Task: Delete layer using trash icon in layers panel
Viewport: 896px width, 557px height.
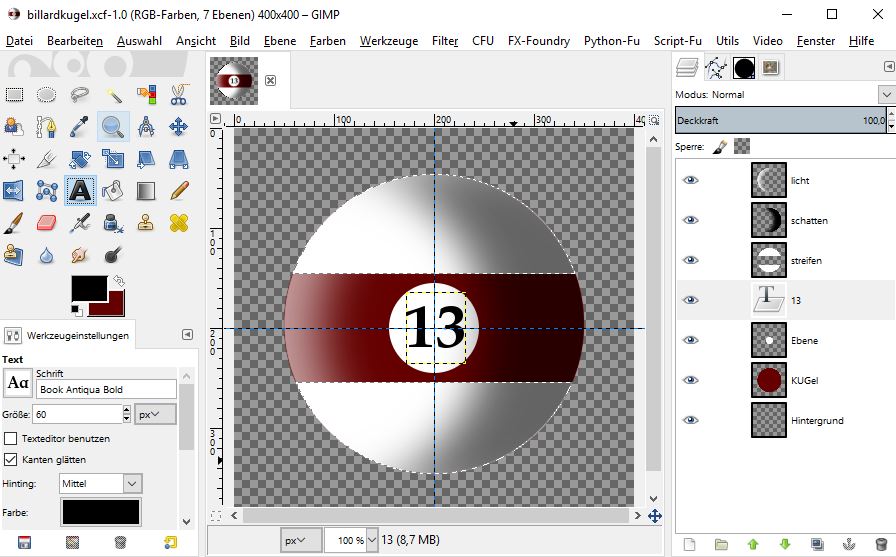Action: point(880,544)
